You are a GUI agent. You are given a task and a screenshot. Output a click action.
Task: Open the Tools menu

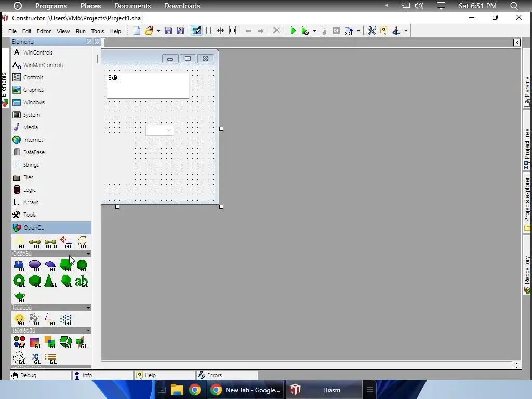pyautogui.click(x=98, y=31)
